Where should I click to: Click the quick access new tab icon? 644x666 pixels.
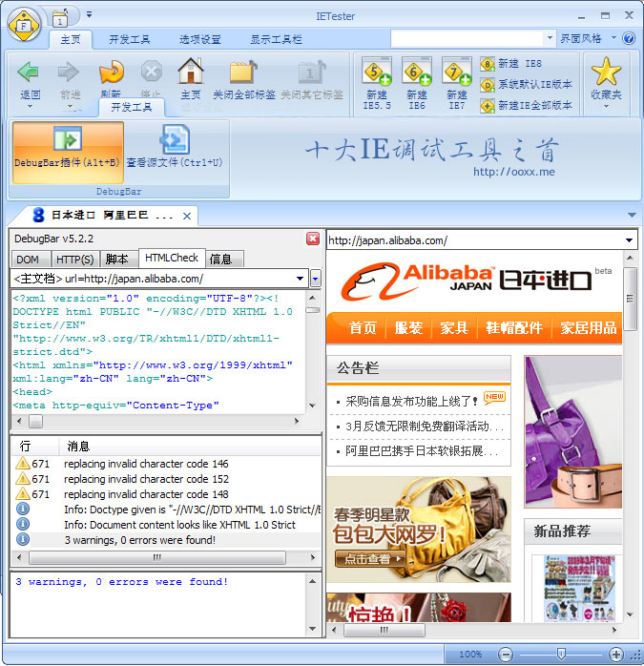pos(60,18)
